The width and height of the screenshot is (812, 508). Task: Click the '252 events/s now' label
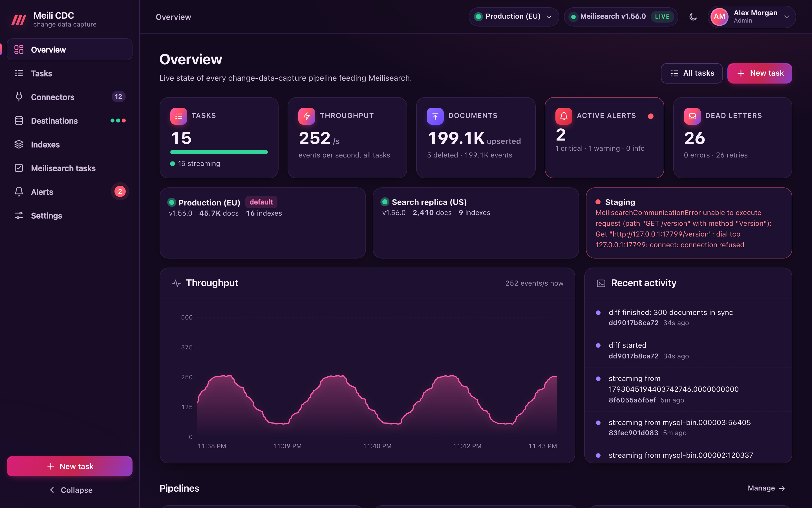[x=534, y=283]
